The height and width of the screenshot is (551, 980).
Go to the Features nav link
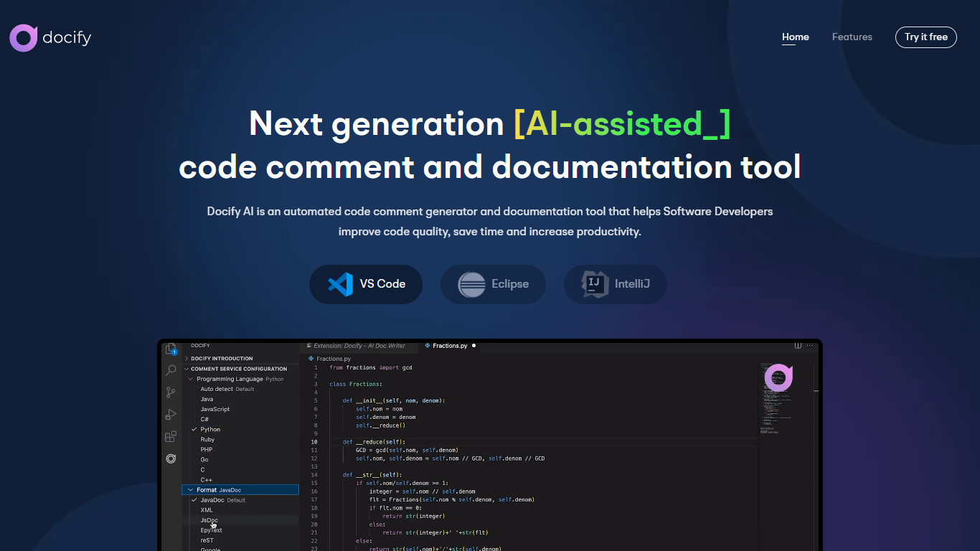(x=852, y=37)
